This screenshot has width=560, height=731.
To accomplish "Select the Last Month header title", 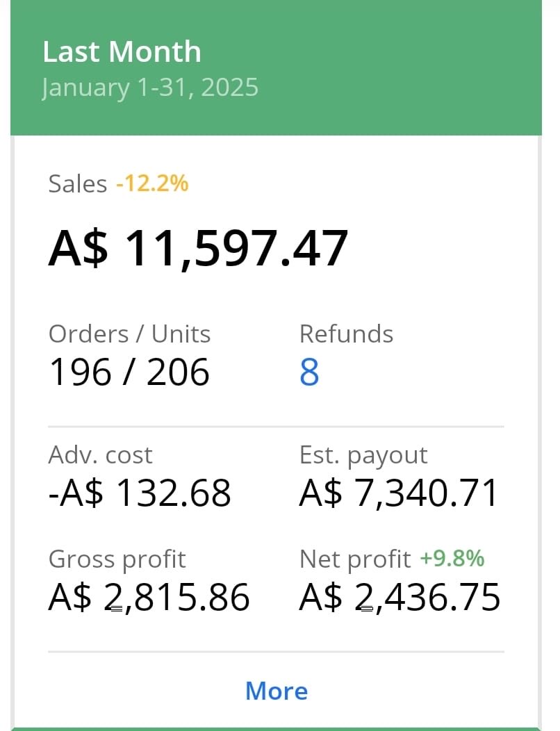I will [122, 51].
